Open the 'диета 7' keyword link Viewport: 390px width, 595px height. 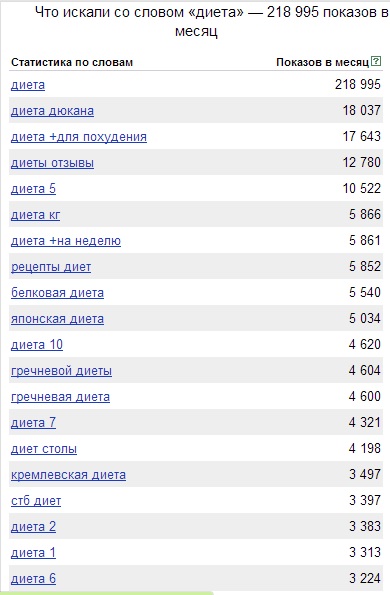[33, 423]
